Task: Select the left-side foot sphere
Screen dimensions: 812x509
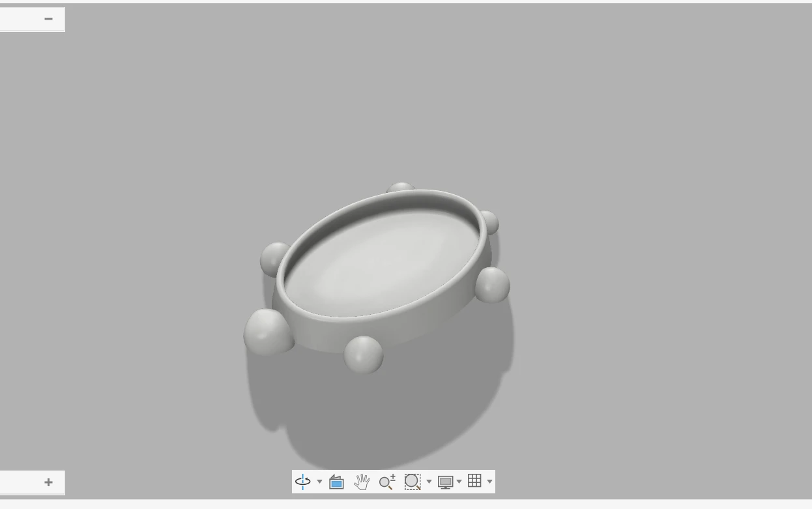Action: tap(274, 258)
